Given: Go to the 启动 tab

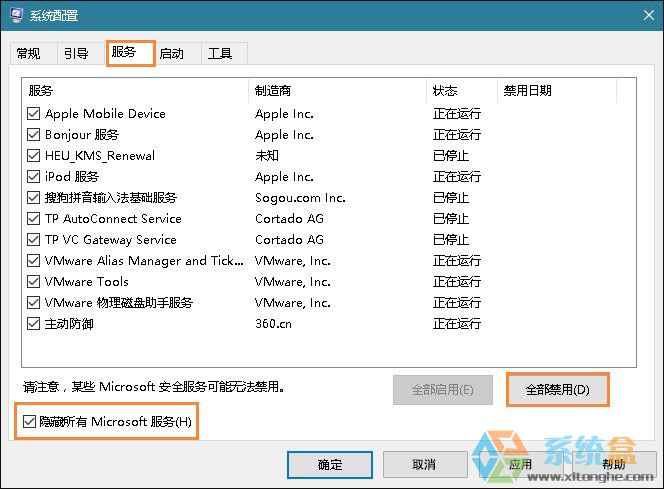Looking at the screenshot, I should pos(178,53).
